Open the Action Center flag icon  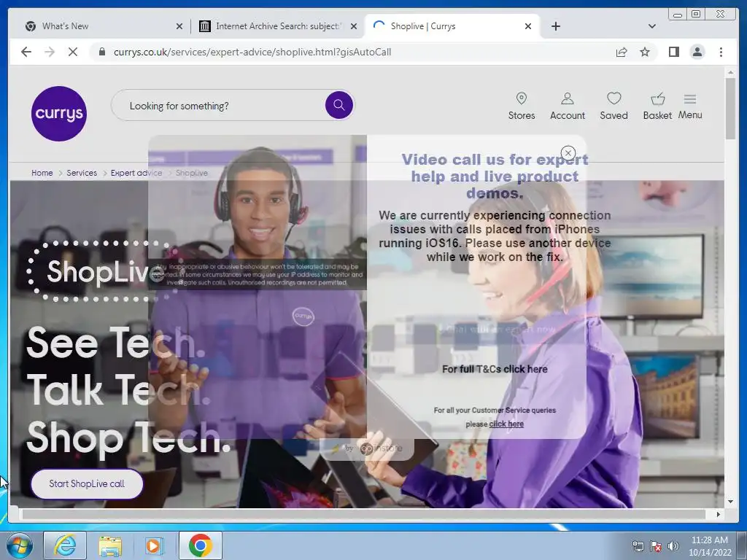coord(656,545)
